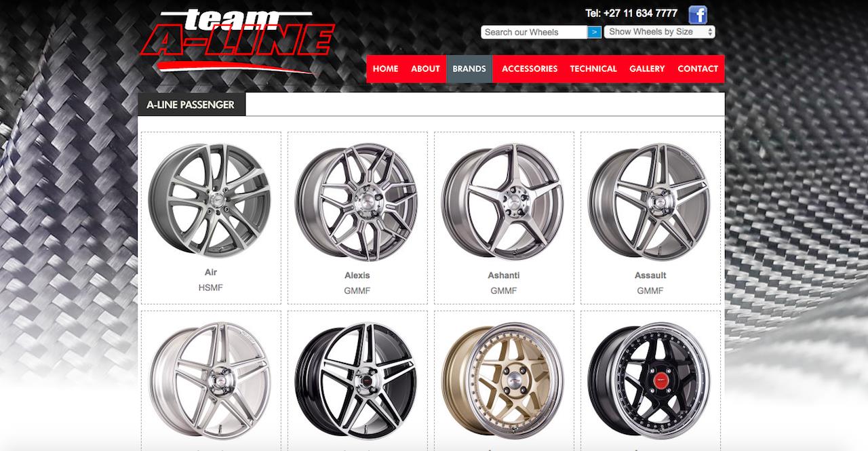Screen dimensions: 868x451
Task: Go to the HOME menu item
Action: [385, 68]
